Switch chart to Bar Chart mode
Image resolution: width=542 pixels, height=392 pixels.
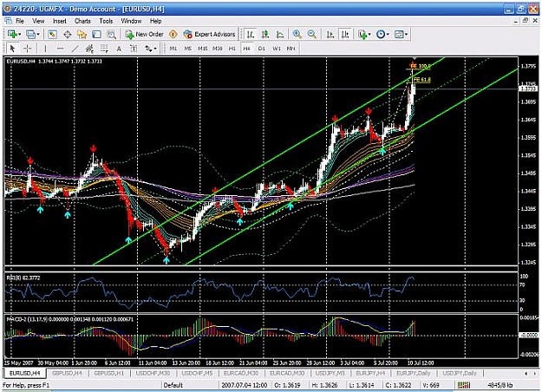pos(251,34)
